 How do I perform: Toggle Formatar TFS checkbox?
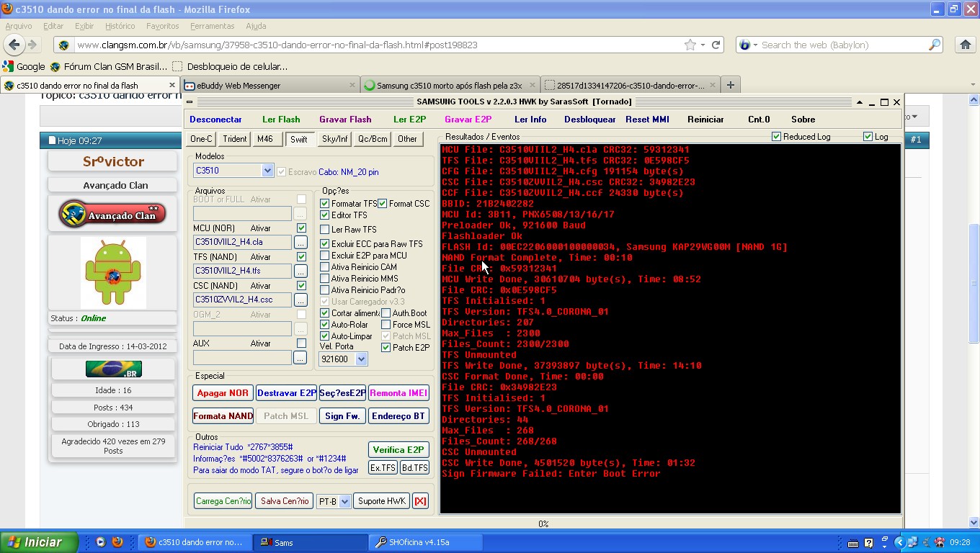(x=325, y=204)
